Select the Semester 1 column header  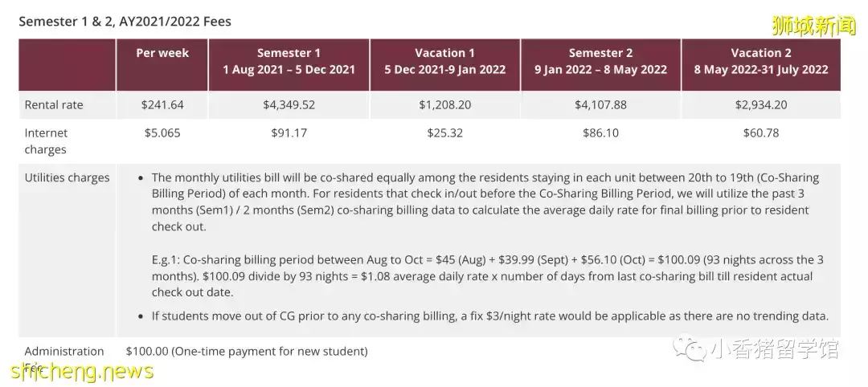tap(289, 61)
